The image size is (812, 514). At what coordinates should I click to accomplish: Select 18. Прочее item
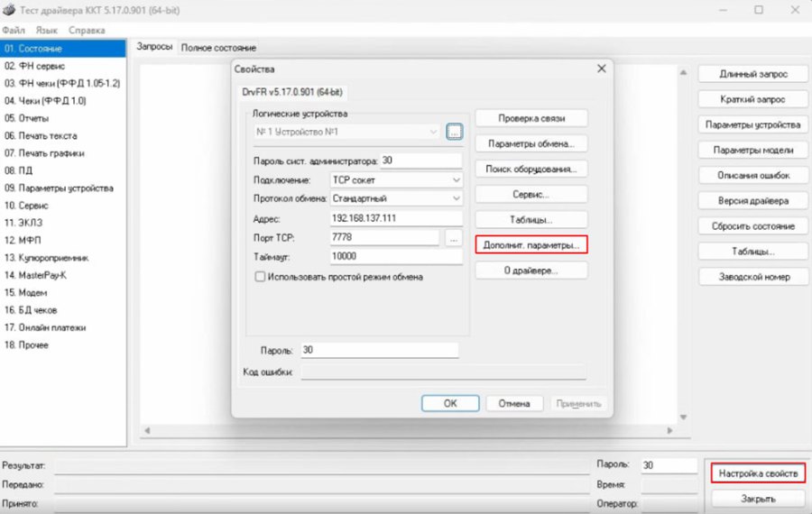pos(62,344)
